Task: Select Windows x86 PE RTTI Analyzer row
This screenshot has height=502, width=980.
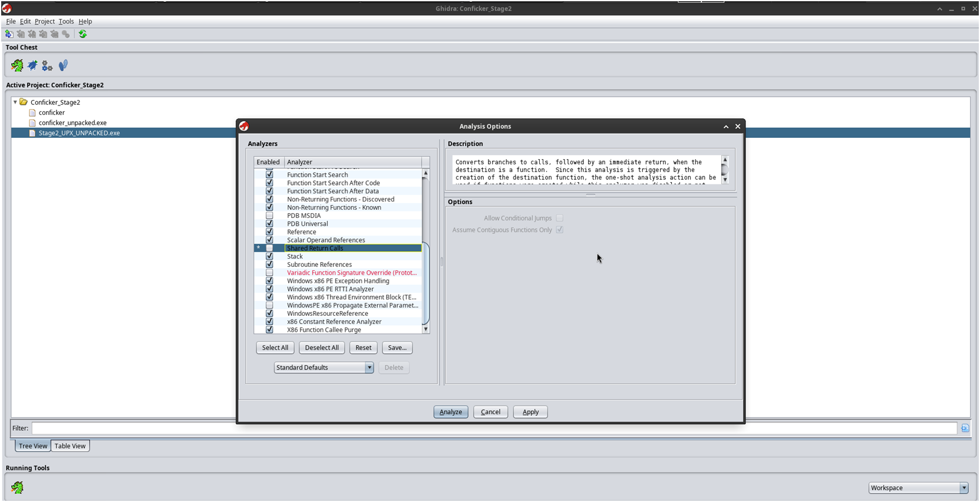Action: click(338, 289)
